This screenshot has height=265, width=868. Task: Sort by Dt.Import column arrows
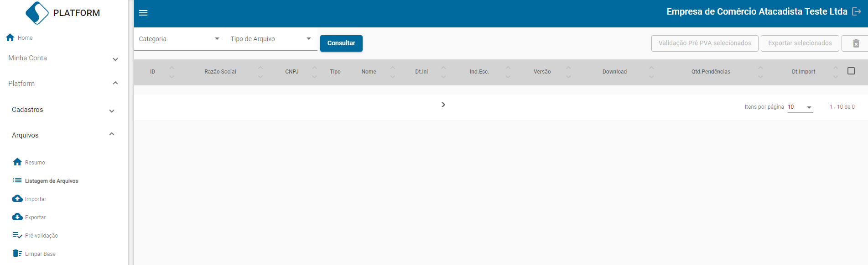pos(836,72)
